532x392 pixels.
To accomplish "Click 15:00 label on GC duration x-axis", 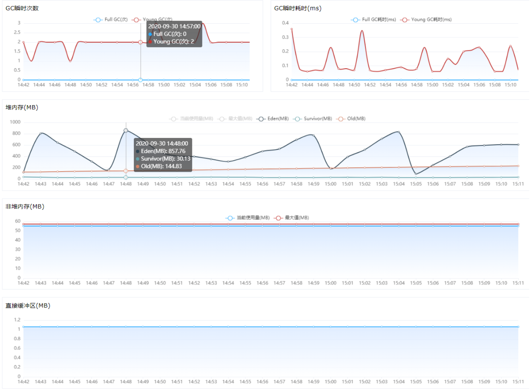I will tap(432, 85).
